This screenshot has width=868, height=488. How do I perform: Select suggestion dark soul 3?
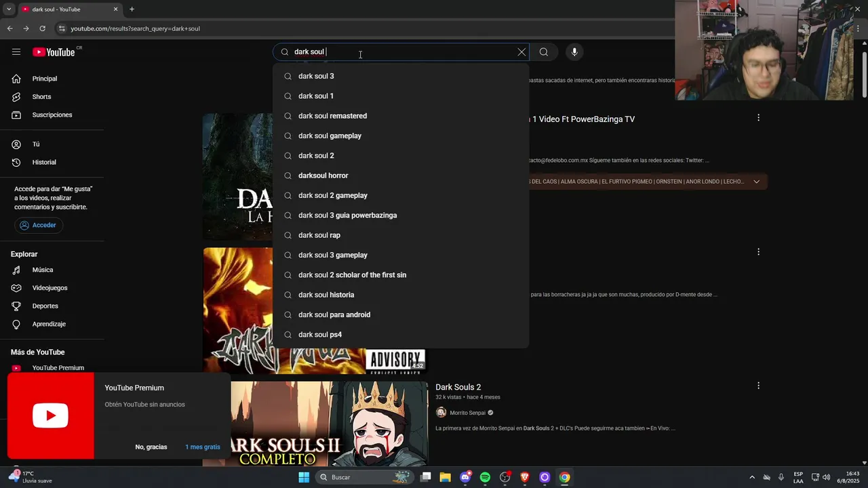coord(401,76)
